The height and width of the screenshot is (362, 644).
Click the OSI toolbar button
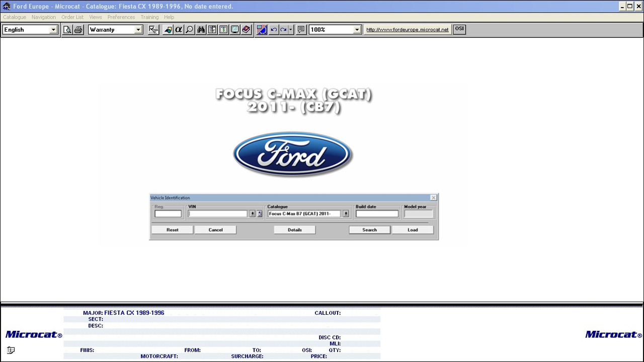459,29
